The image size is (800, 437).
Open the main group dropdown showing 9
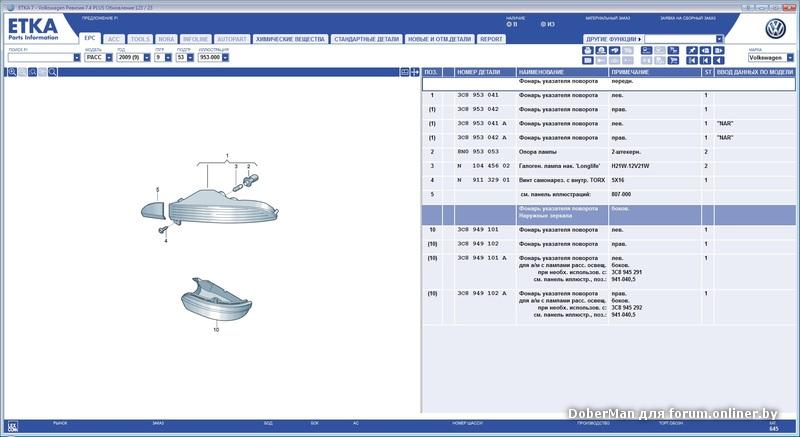[168, 58]
